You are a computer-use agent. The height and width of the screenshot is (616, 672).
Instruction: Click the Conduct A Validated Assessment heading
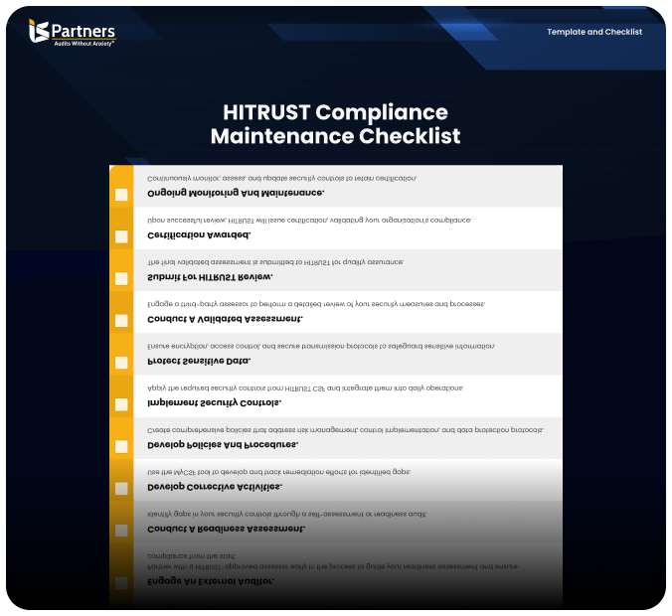coord(225,319)
